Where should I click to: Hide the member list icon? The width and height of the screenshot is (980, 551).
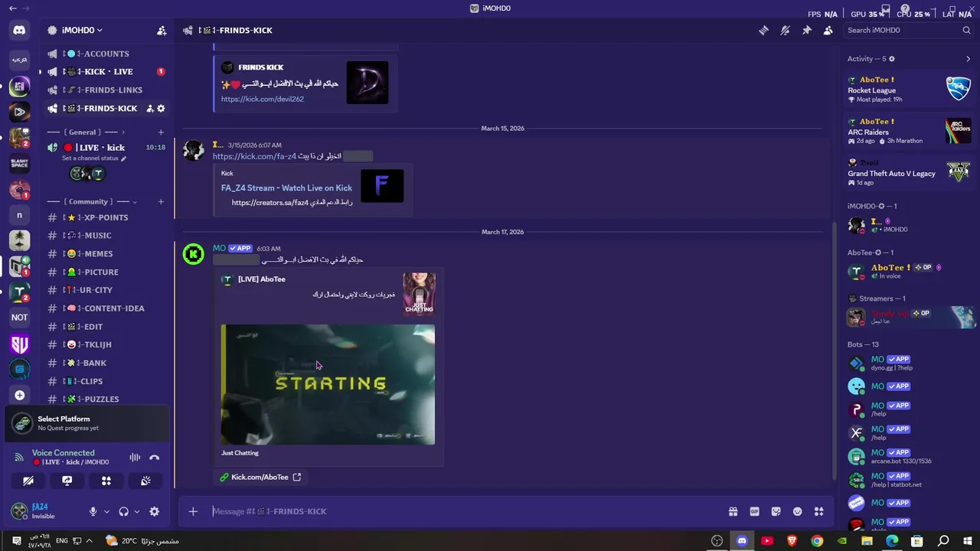point(828,31)
